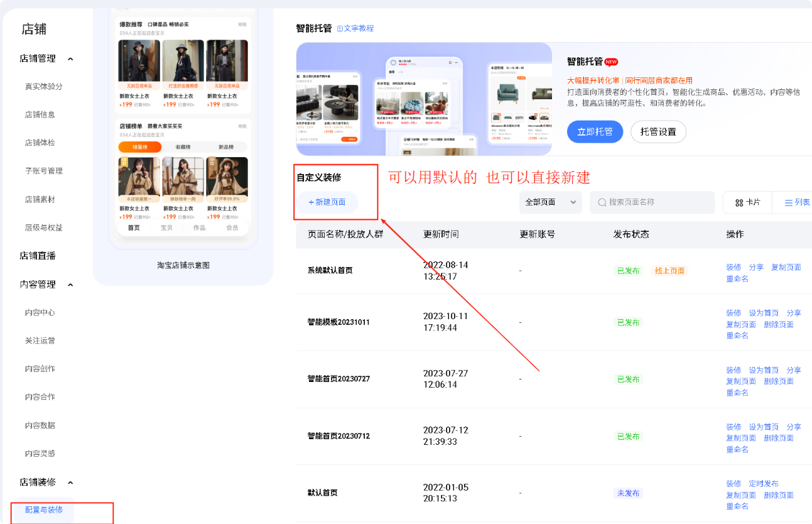Open 店铺信息 in the sidebar
This screenshot has height=524, width=812.
click(x=40, y=115)
